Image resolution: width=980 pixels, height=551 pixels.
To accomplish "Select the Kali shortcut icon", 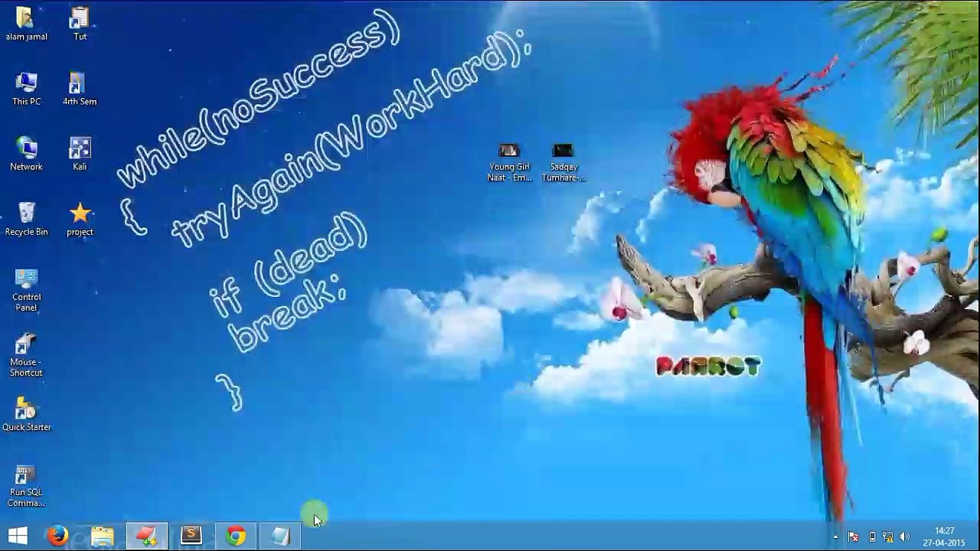I will pyautogui.click(x=80, y=153).
